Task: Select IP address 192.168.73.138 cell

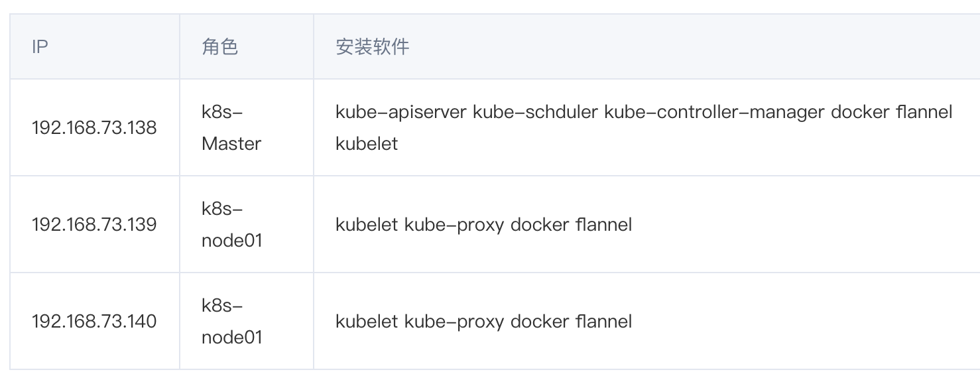Action: pyautogui.click(x=94, y=127)
